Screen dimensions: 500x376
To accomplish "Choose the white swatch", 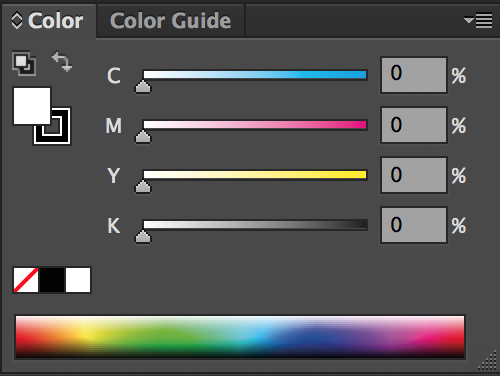I will 78,280.
